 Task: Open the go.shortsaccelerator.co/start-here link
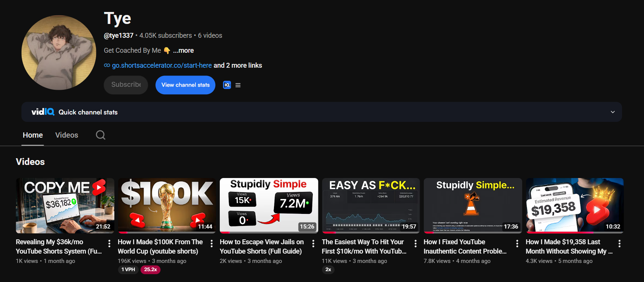(x=162, y=65)
